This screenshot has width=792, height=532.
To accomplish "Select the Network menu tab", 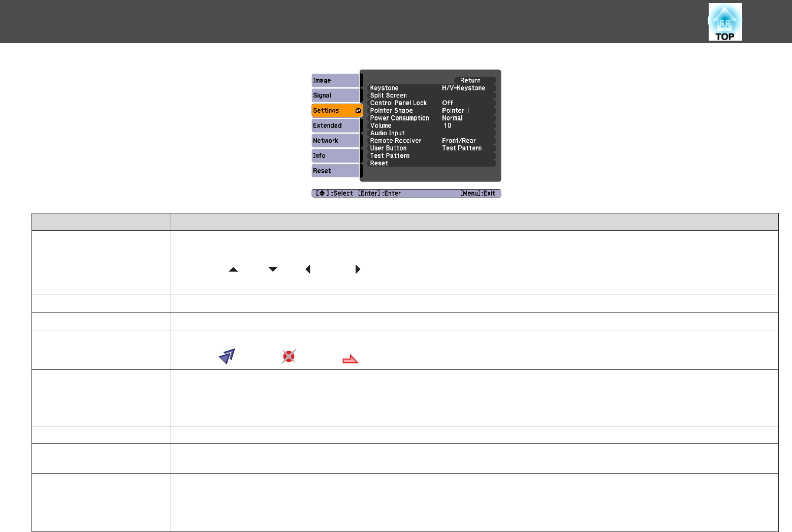I will click(335, 140).
